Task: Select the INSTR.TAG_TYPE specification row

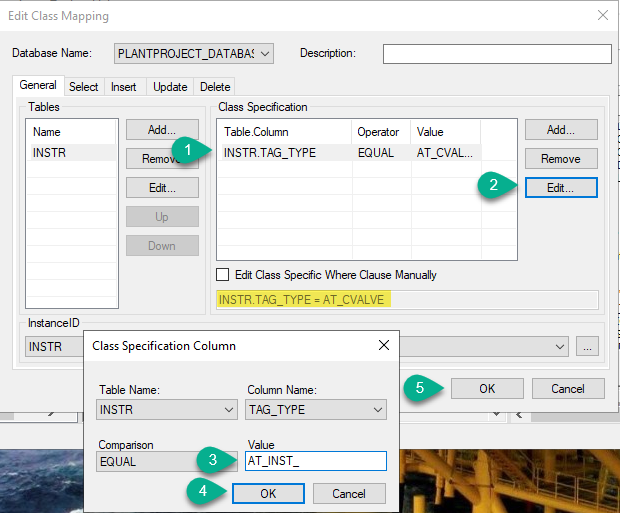Action: [350, 153]
